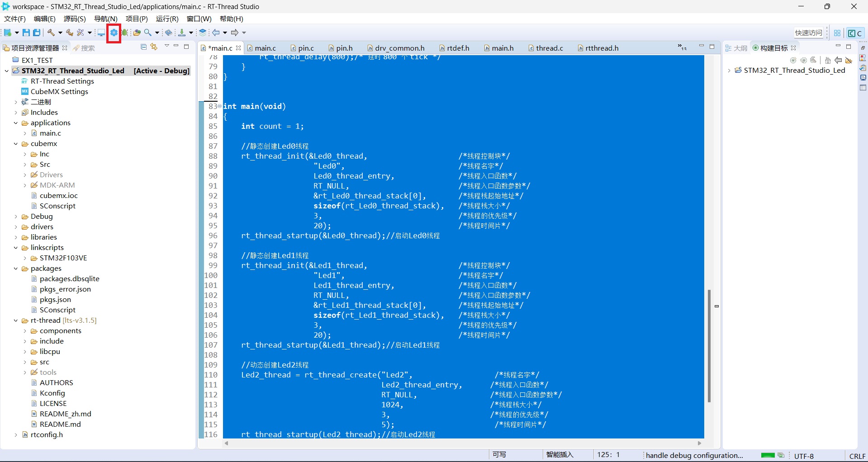The image size is (868, 462).
Task: Open the 运行(R) menu
Action: pos(167,19)
